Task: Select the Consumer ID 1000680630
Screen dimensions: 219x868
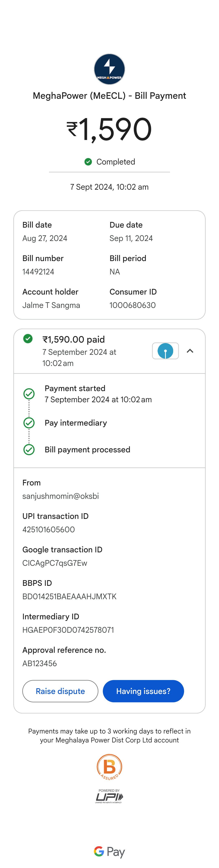Action: click(132, 305)
